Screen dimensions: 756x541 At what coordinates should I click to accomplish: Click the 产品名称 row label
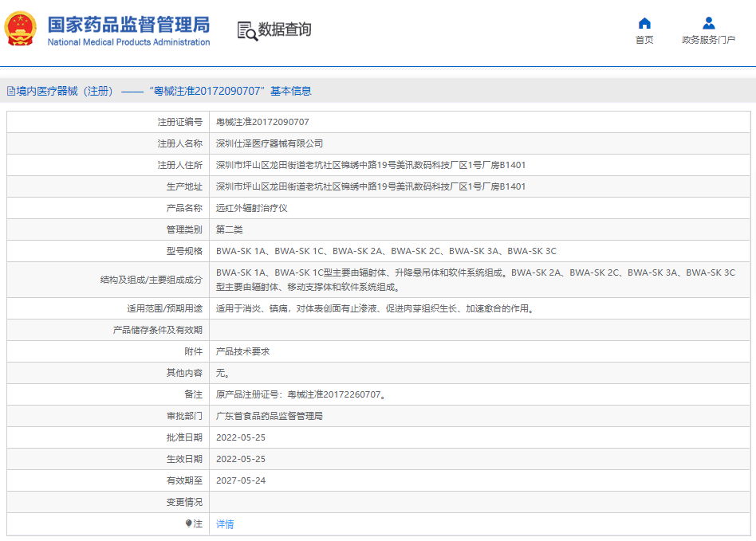click(184, 208)
